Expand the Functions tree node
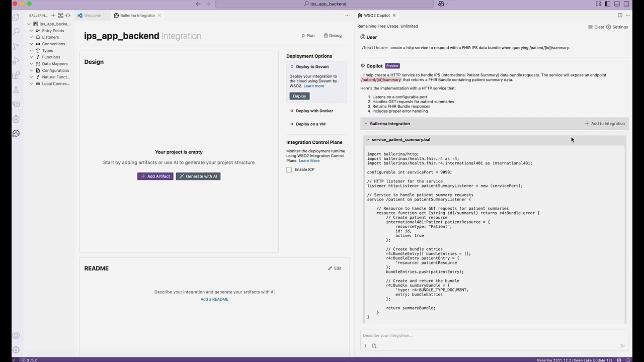 point(32,57)
